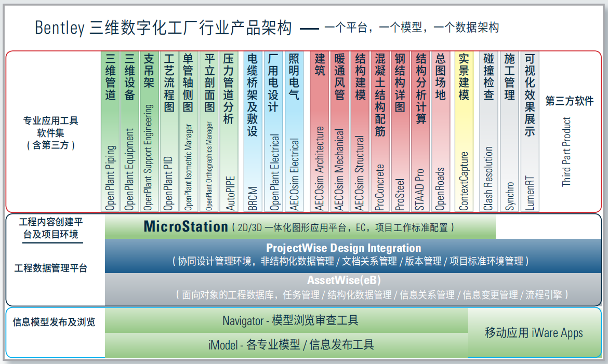Click the AssetWise description line 面向对象的工程数据库
Screen dimensions: 608x364
372,295
